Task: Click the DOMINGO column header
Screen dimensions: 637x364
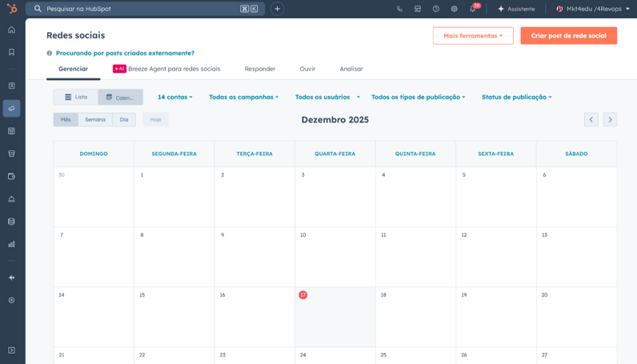Action: point(94,154)
